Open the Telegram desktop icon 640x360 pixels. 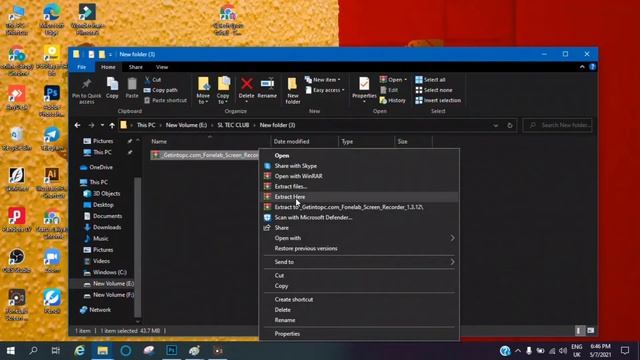click(x=52, y=139)
